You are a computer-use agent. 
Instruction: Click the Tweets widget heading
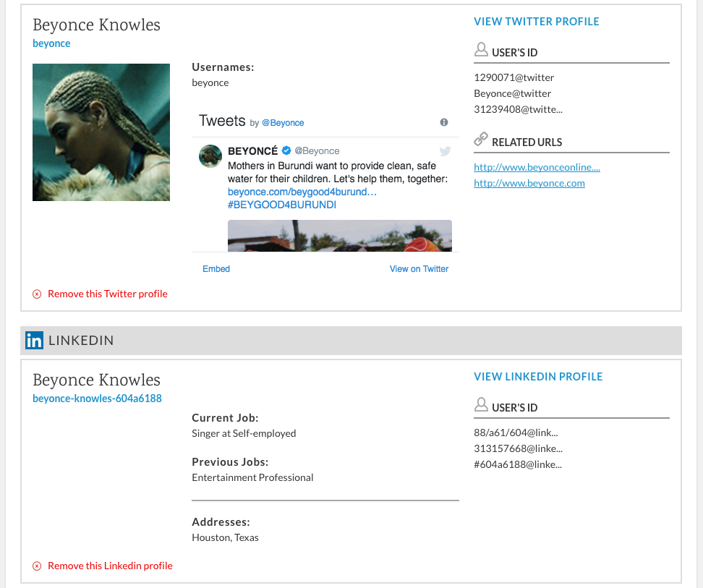click(x=222, y=121)
